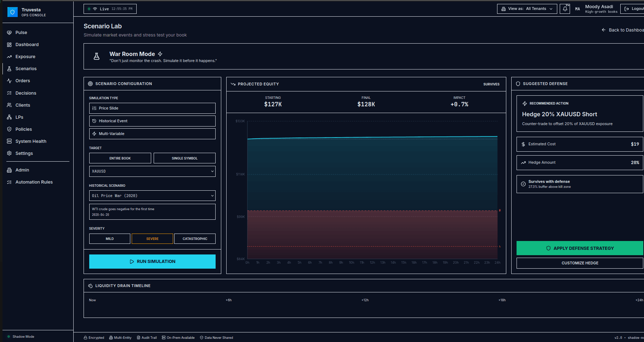Click the Settings gear icon
Image resolution: width=644 pixels, height=342 pixels.
(x=9, y=153)
